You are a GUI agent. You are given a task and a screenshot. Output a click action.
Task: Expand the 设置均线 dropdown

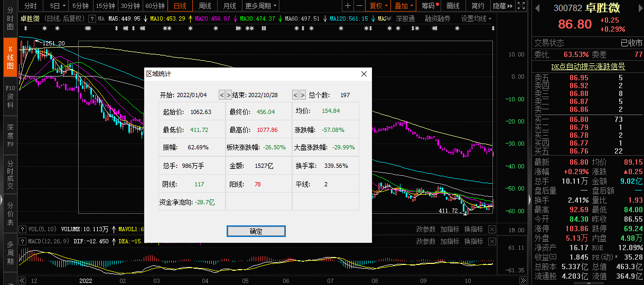tap(476, 18)
